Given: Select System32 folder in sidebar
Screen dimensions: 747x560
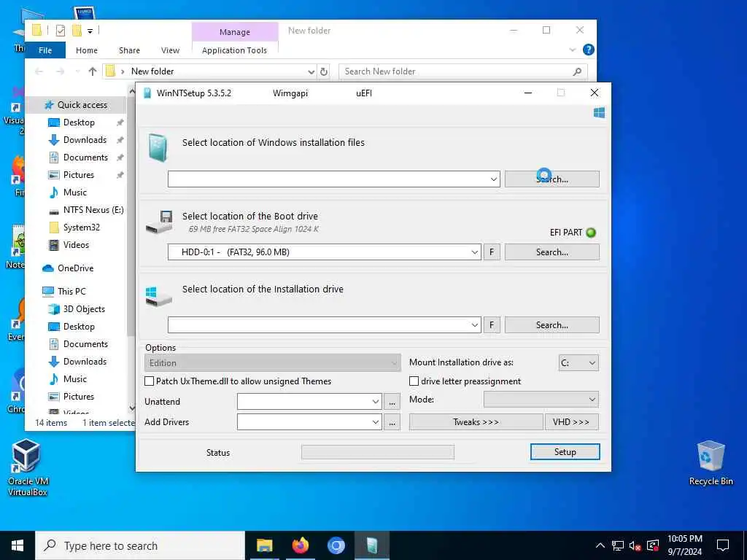Looking at the screenshot, I should [75, 227].
